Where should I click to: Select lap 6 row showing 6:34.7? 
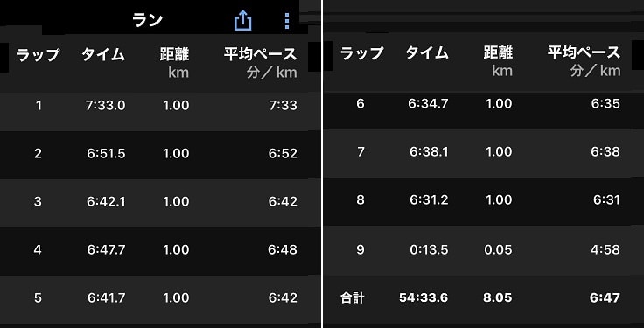(483, 104)
